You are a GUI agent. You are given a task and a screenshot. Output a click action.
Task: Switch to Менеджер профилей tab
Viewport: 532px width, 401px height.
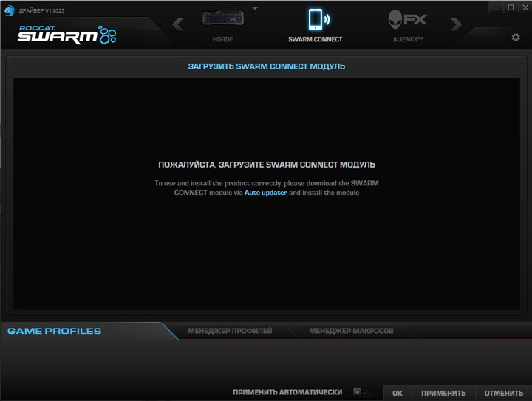pyautogui.click(x=230, y=331)
